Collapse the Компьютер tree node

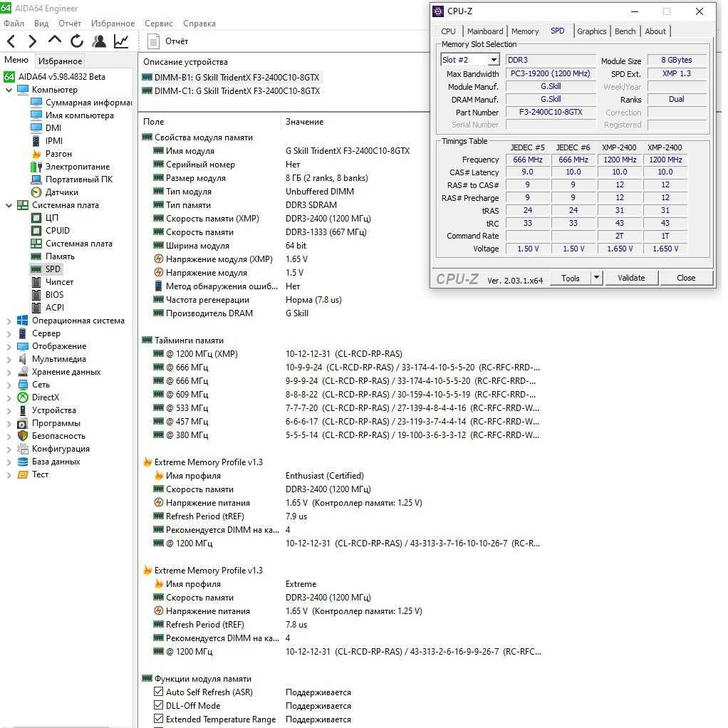tap(9, 90)
